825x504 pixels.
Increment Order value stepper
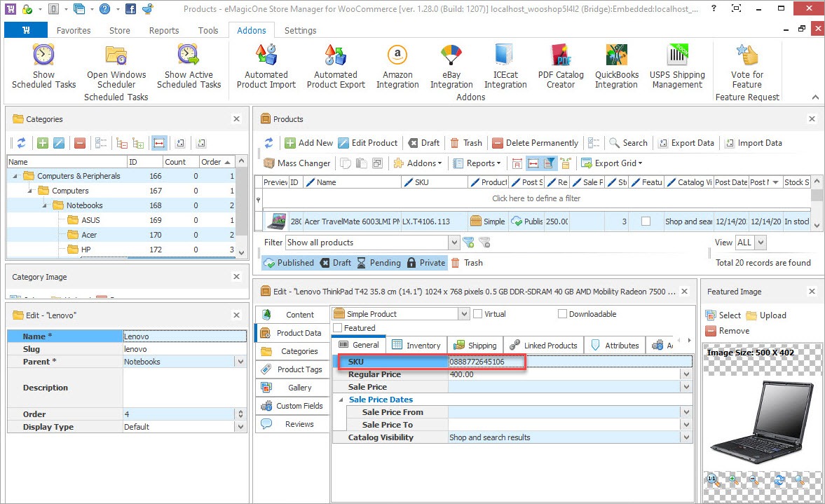(240, 412)
